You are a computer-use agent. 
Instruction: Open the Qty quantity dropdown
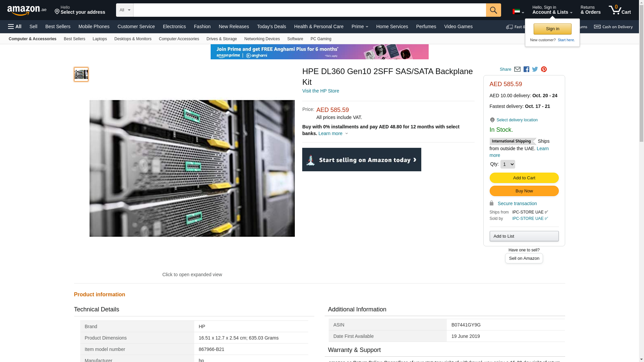pyautogui.click(x=507, y=164)
